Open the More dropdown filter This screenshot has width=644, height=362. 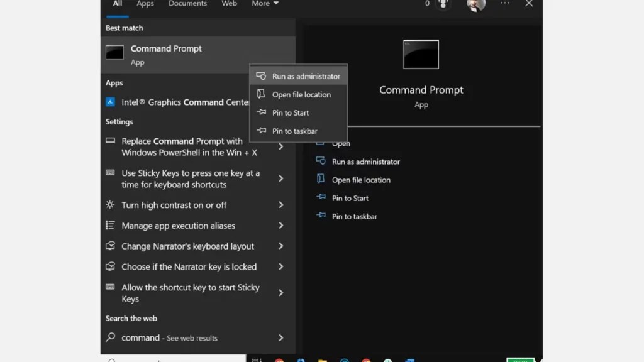click(x=265, y=4)
